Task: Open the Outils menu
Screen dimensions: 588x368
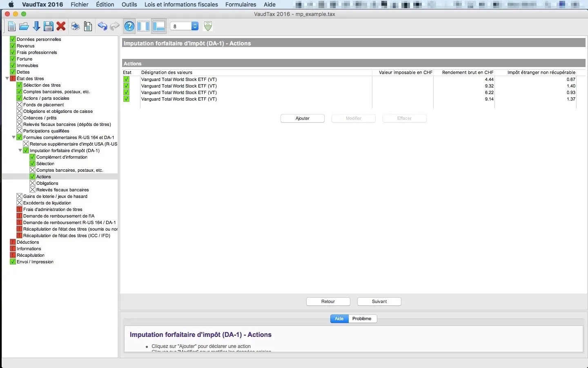Action: 129,4
